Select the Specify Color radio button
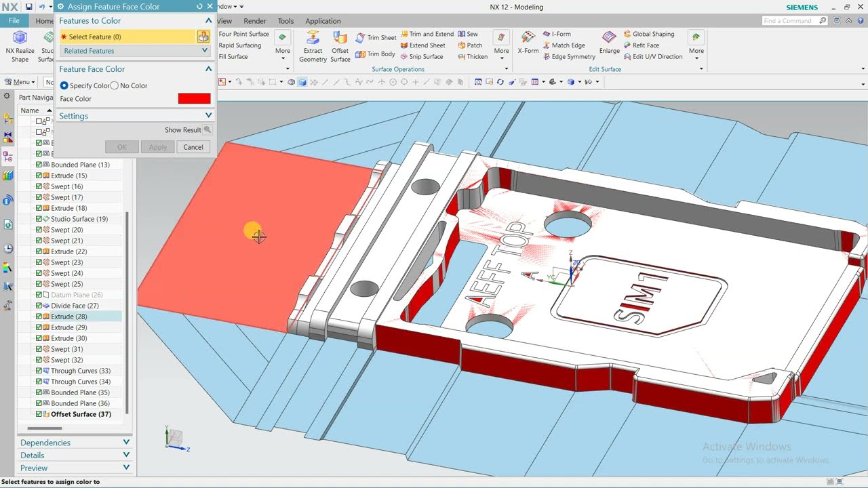Screen dimensions: 868x488 click(x=64, y=85)
